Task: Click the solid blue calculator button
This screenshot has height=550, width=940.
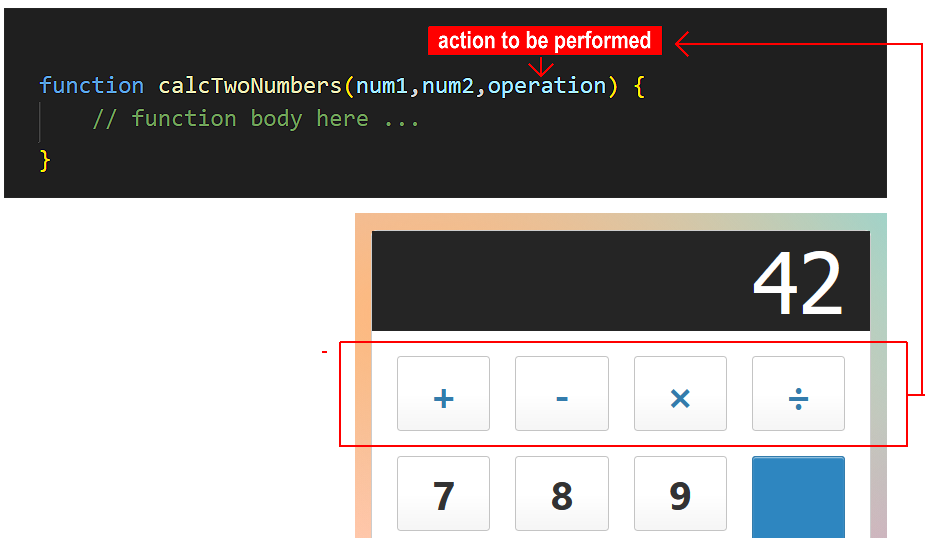Action: [x=798, y=496]
